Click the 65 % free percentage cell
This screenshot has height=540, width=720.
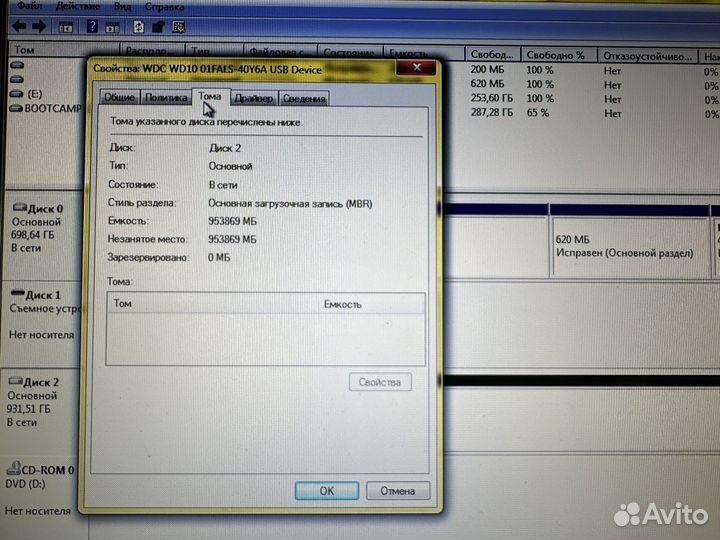click(537, 112)
